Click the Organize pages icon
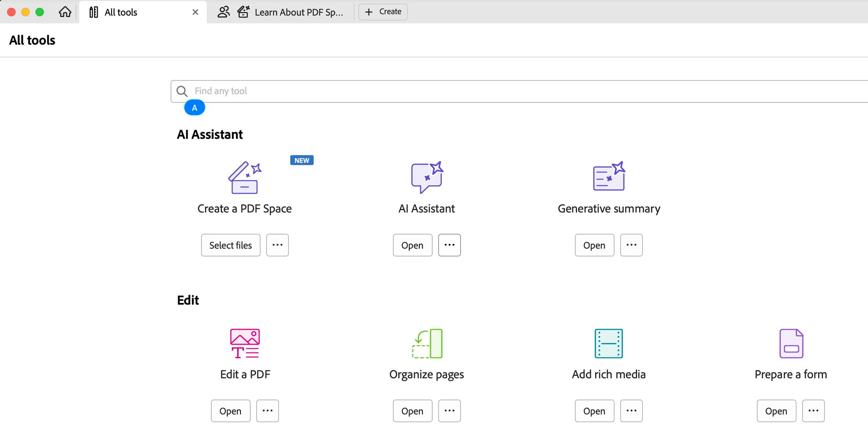 coord(427,344)
